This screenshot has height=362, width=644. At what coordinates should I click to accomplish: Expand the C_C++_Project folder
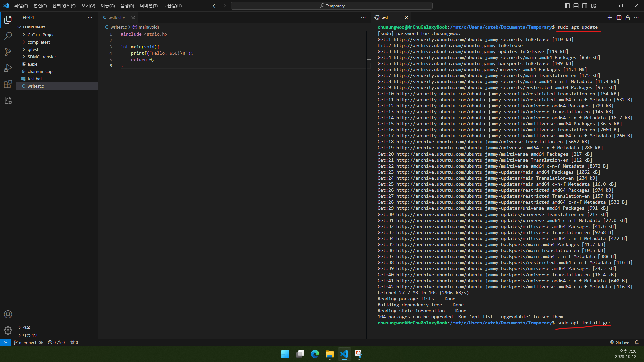(x=57, y=35)
